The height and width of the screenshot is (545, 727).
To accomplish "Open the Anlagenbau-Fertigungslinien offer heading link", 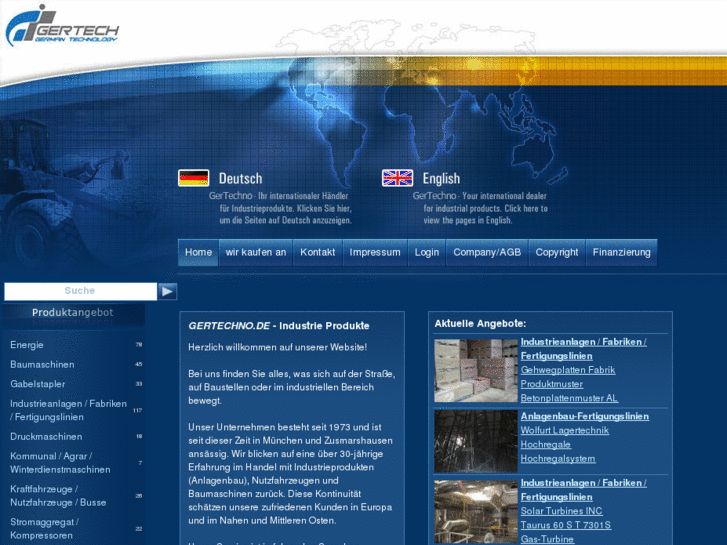I will tap(585, 416).
